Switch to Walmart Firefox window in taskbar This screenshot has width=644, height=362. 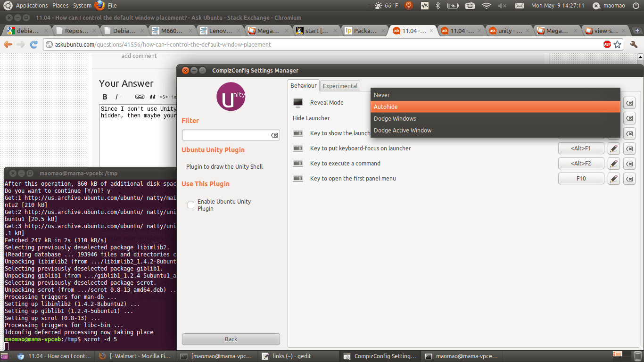(x=136, y=356)
